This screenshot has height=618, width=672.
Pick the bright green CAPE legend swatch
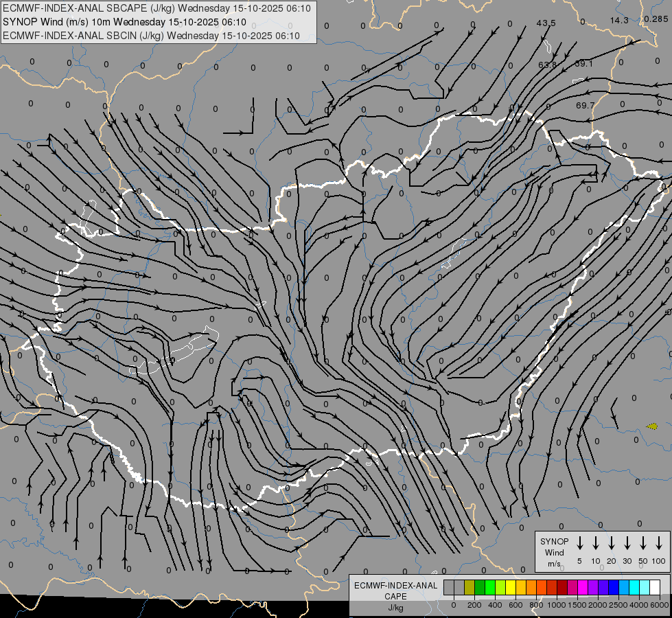coord(490,587)
